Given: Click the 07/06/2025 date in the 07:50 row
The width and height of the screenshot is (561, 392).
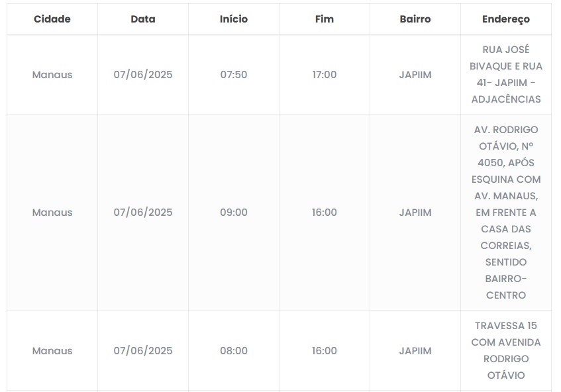Looking at the screenshot, I should tap(143, 75).
